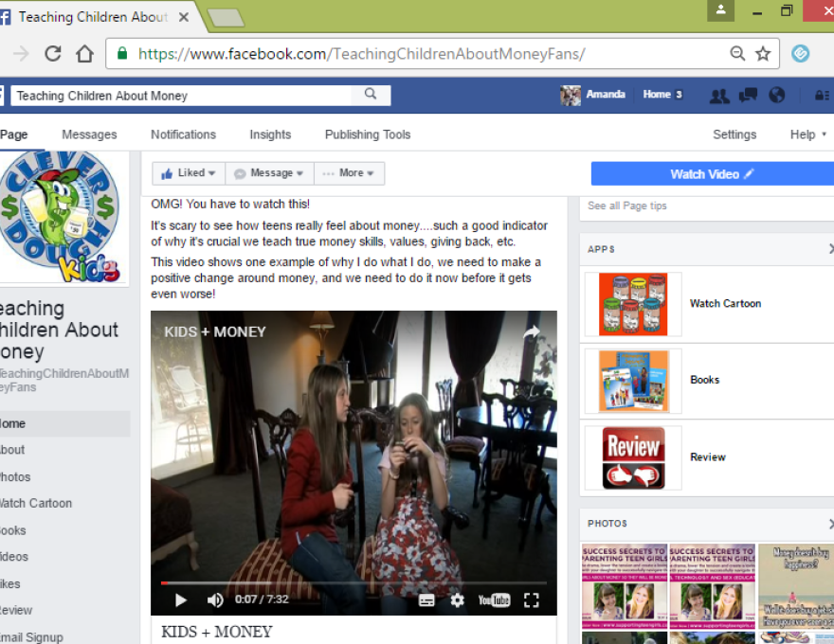Click the blue Watch Video button
Viewport: 834px width, 644px height.
pyautogui.click(x=712, y=173)
